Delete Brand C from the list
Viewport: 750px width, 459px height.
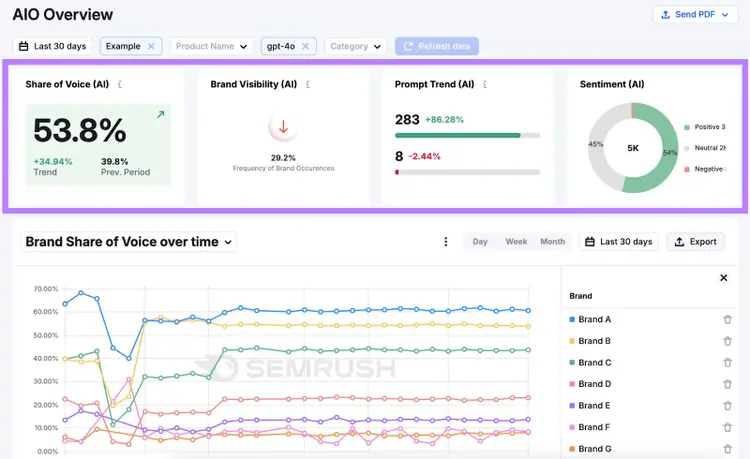pos(728,362)
